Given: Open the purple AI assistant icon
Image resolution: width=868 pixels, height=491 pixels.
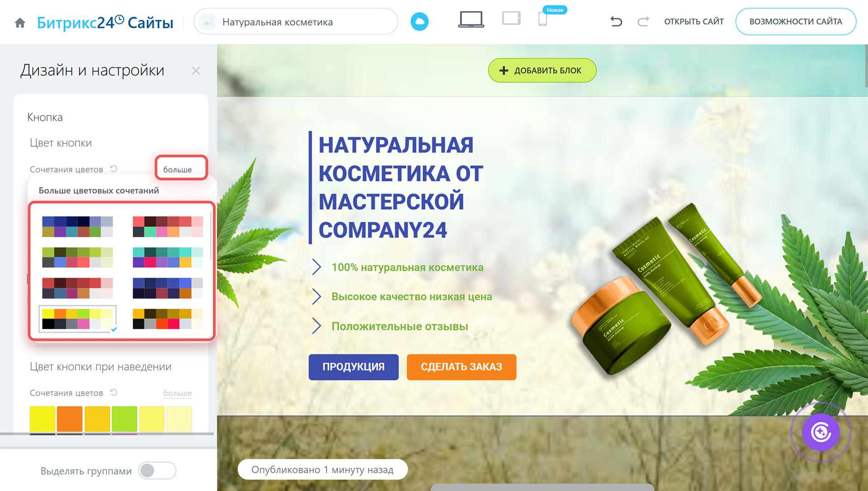Looking at the screenshot, I should pyautogui.click(x=821, y=432).
